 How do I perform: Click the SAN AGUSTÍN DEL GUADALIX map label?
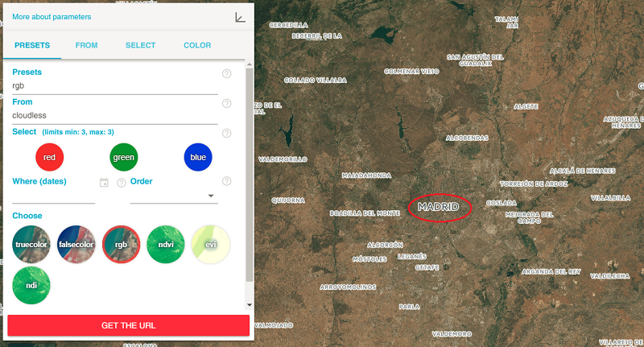pyautogui.click(x=475, y=60)
